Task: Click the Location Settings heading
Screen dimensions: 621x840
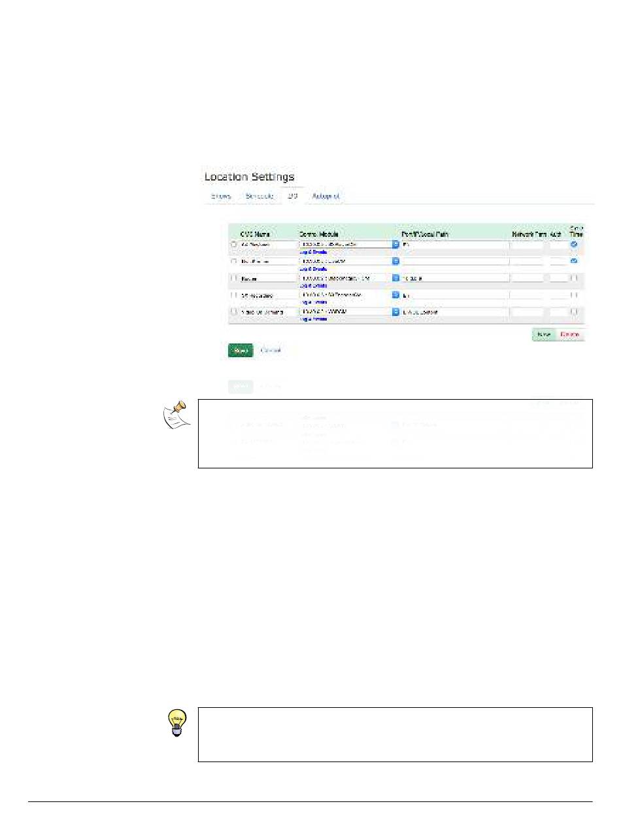Action: (x=250, y=177)
